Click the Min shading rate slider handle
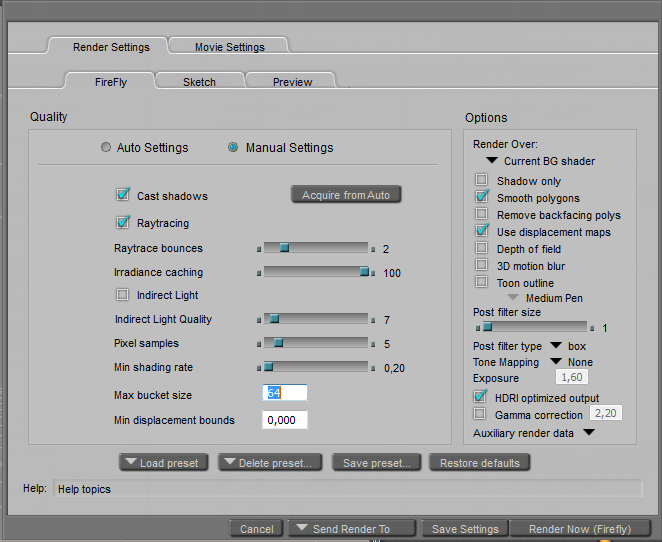662x542 pixels. tap(269, 367)
